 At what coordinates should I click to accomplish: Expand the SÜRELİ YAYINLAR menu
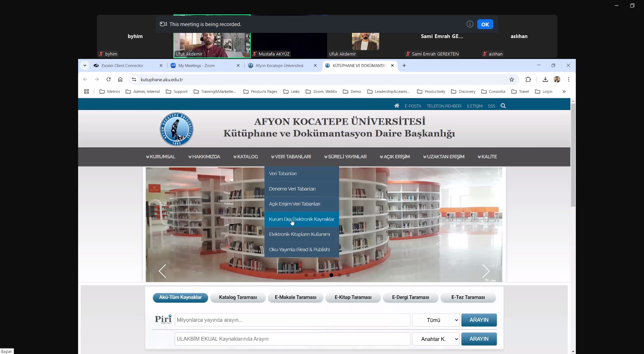point(345,157)
